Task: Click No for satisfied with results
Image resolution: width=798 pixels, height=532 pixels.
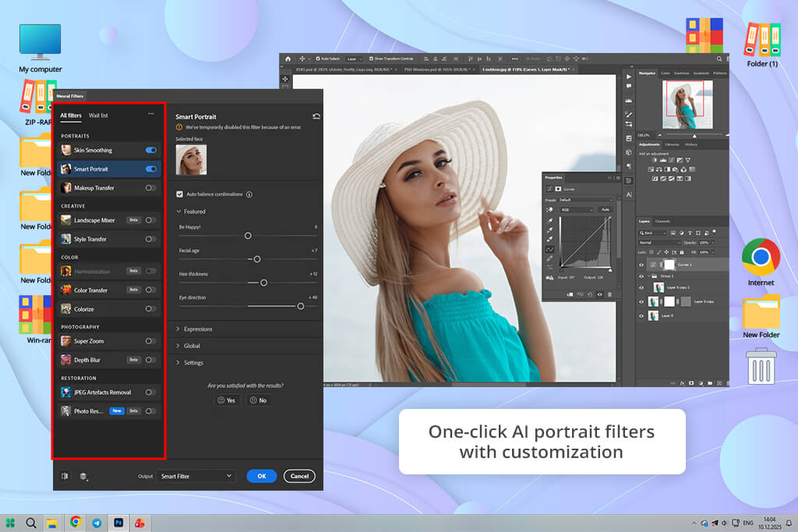Action: click(x=259, y=400)
